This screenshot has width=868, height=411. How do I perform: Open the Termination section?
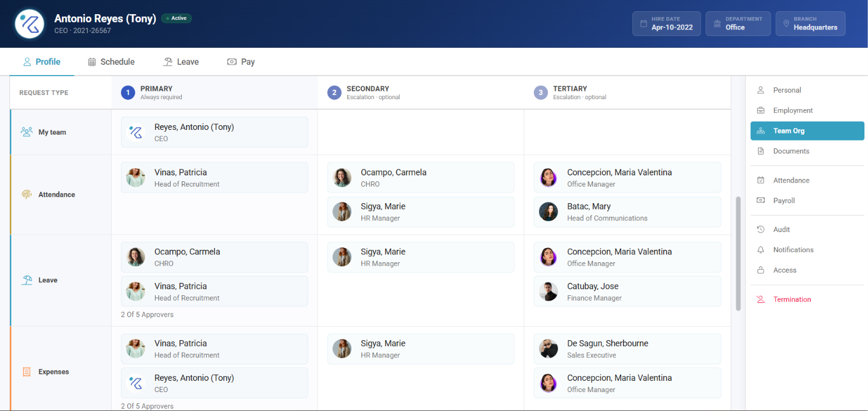pyautogui.click(x=807, y=299)
